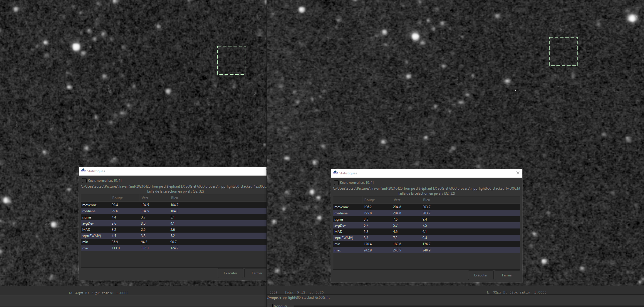Select the moyenne row label beside value 99.4
This screenshot has height=307, width=644.
pos(89,205)
